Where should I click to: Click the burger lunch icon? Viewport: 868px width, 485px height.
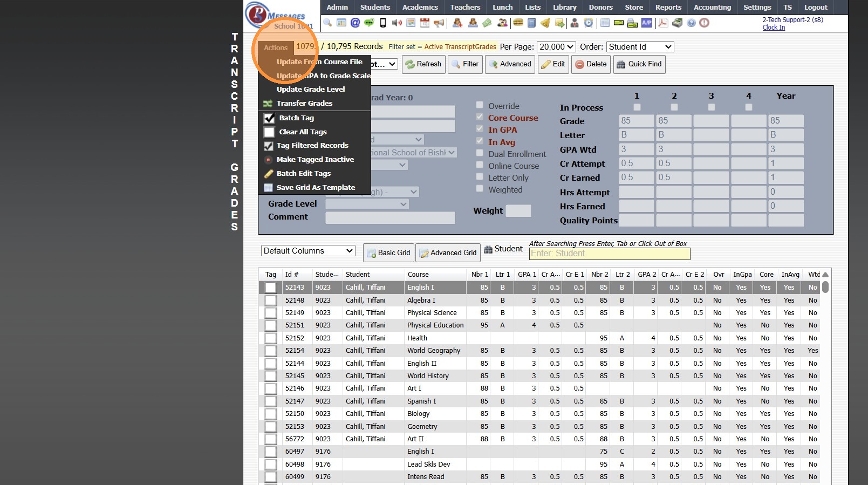(x=518, y=23)
